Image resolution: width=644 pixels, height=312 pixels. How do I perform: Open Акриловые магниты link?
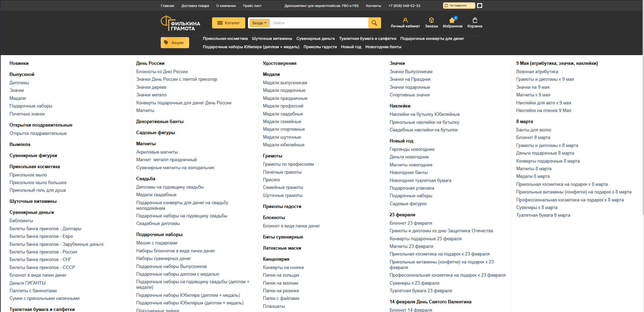157,152
